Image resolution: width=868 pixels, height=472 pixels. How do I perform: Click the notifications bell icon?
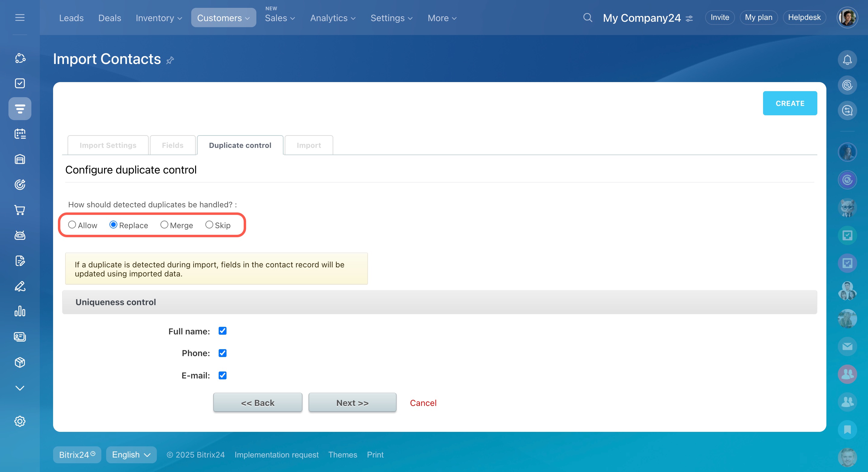(x=847, y=60)
